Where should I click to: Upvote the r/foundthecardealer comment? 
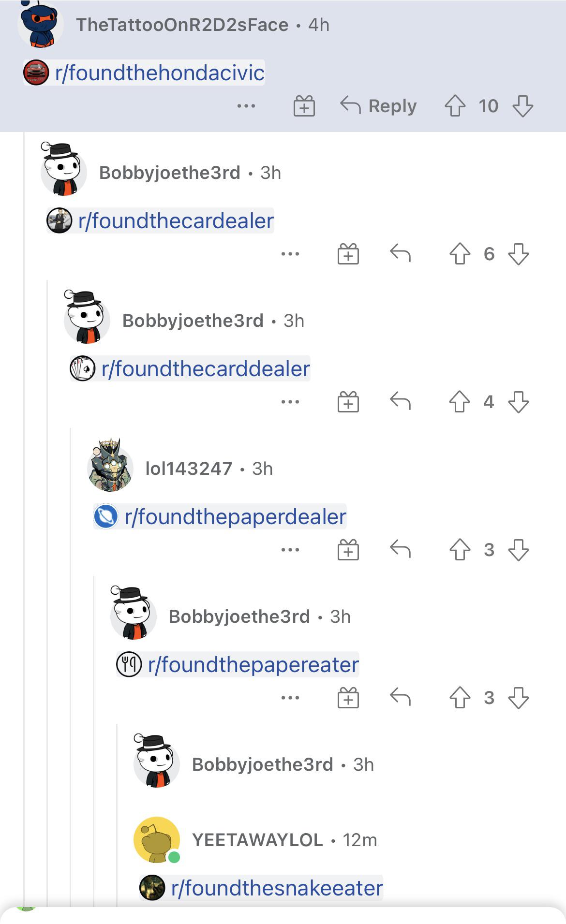click(460, 253)
